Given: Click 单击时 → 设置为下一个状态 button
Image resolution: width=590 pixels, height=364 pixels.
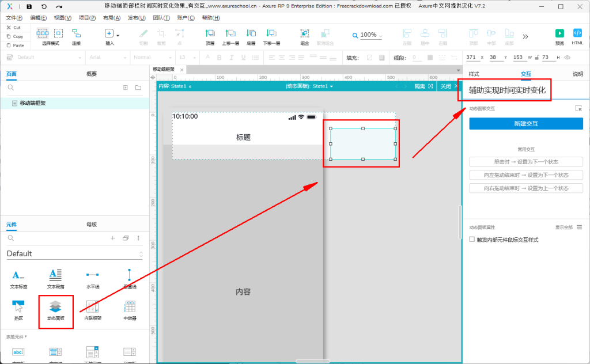Looking at the screenshot, I should pos(525,162).
